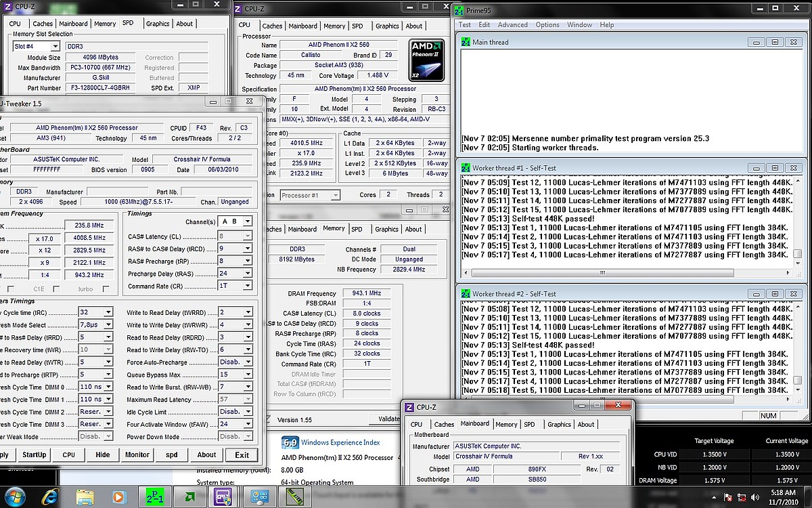This screenshot has width=812, height=508.
Task: Click the spd button in tweaker
Action: (x=172, y=454)
